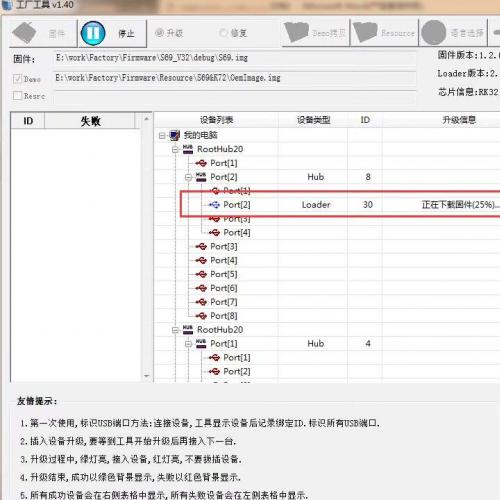This screenshot has height=500, width=500.
Task: Click the ID cell '30'
Action: point(368,205)
